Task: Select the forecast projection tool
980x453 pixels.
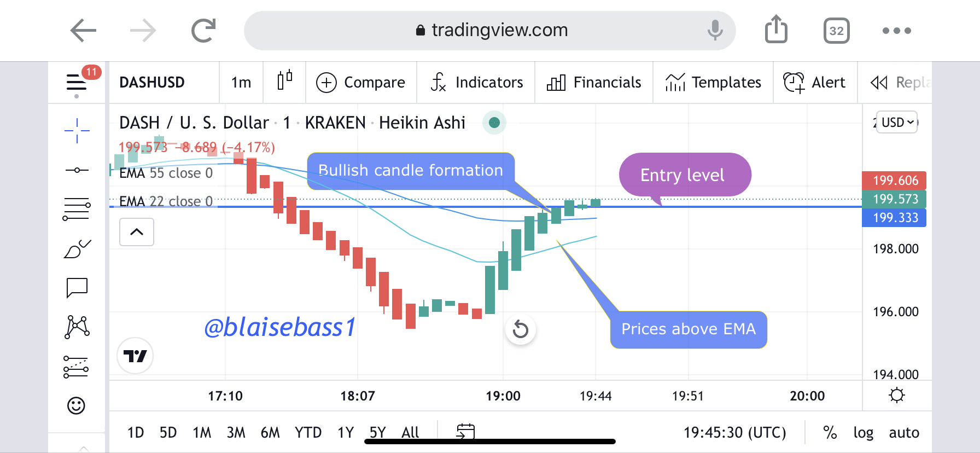Action: click(77, 367)
